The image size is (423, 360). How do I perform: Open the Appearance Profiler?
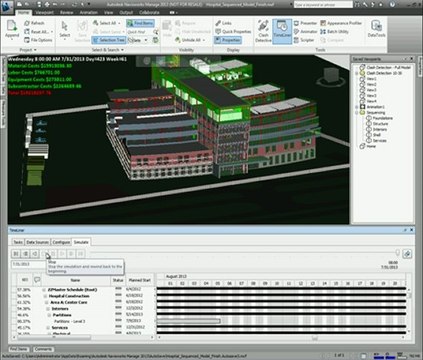point(341,23)
